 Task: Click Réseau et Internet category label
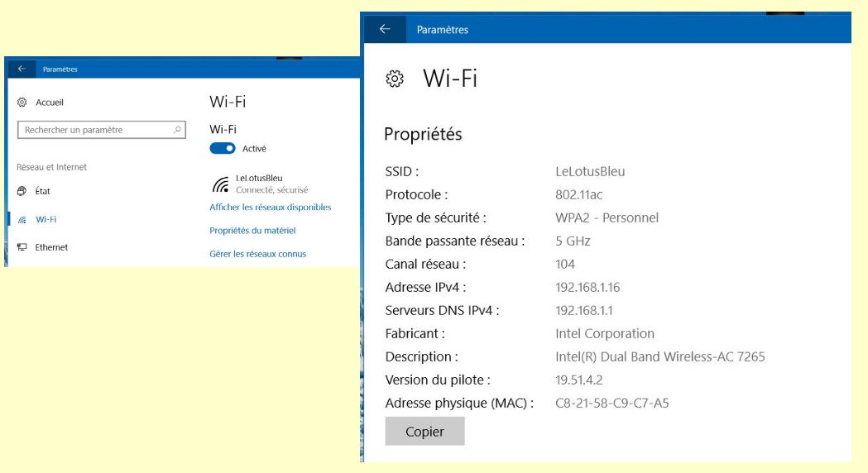point(51,167)
